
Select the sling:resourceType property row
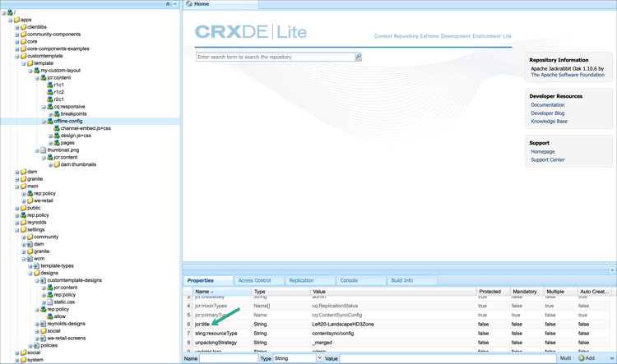(397, 334)
